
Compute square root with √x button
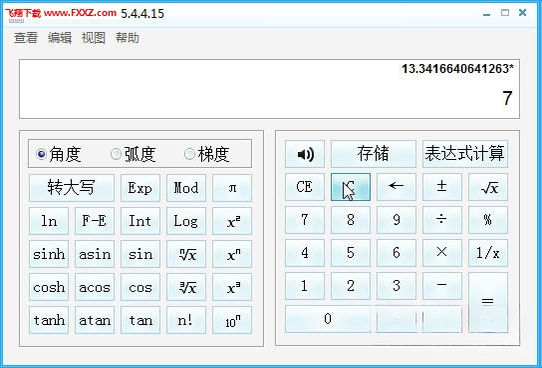(488, 187)
